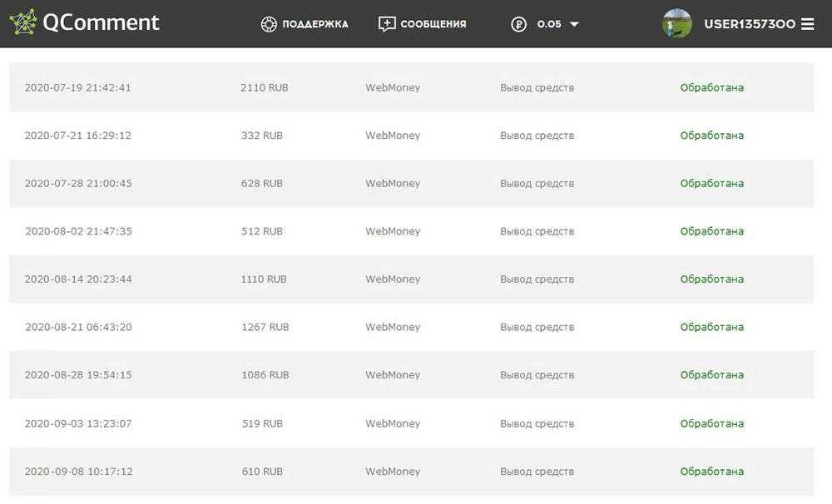This screenshot has width=832, height=504.
Task: Click the USER1357300 username
Action: tap(750, 24)
